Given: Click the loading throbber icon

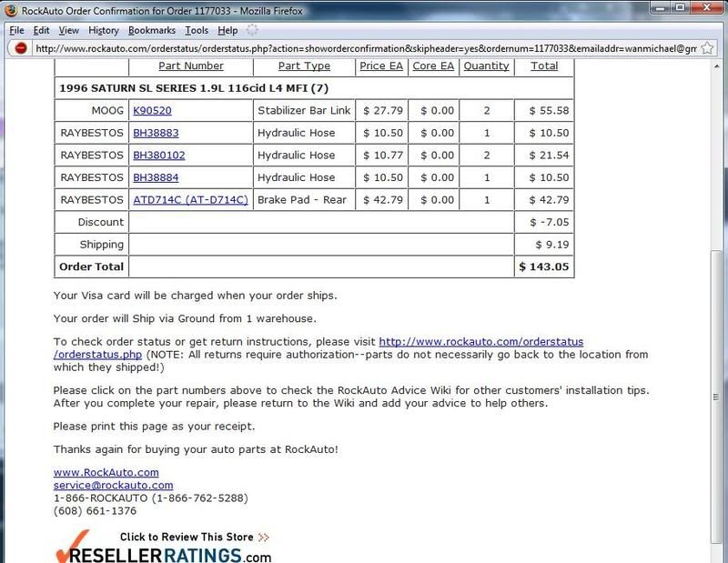Looking at the screenshot, I should tap(252, 30).
